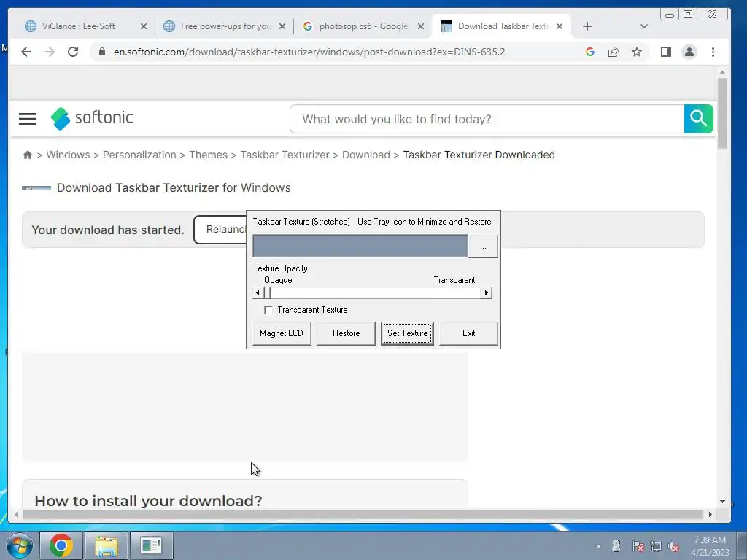Viewport: 747px width, 560px height.
Task: Expand the tab search chevron
Action: click(643, 26)
